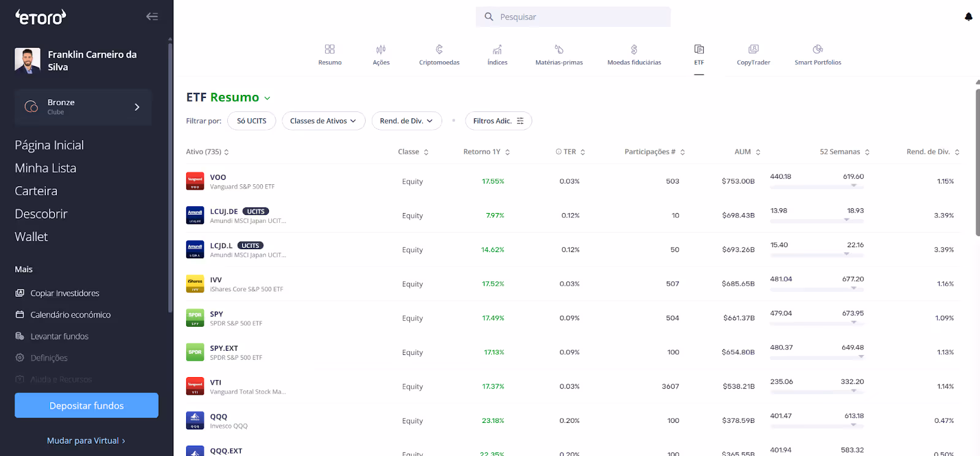Click the VOO 52-week range bar
Screen dimensions: 980x456
[x=816, y=185]
